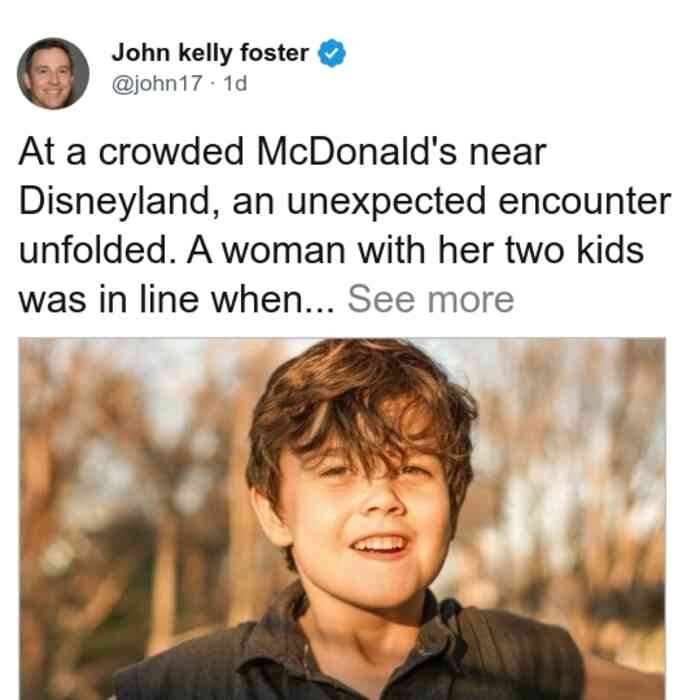Viewport: 700px width, 700px height.
Task: Visit the @john17 handle
Action: [157, 83]
